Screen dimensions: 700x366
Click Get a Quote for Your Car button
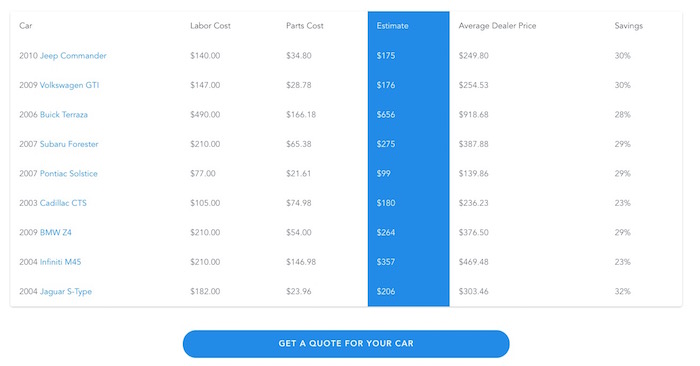[x=346, y=344]
